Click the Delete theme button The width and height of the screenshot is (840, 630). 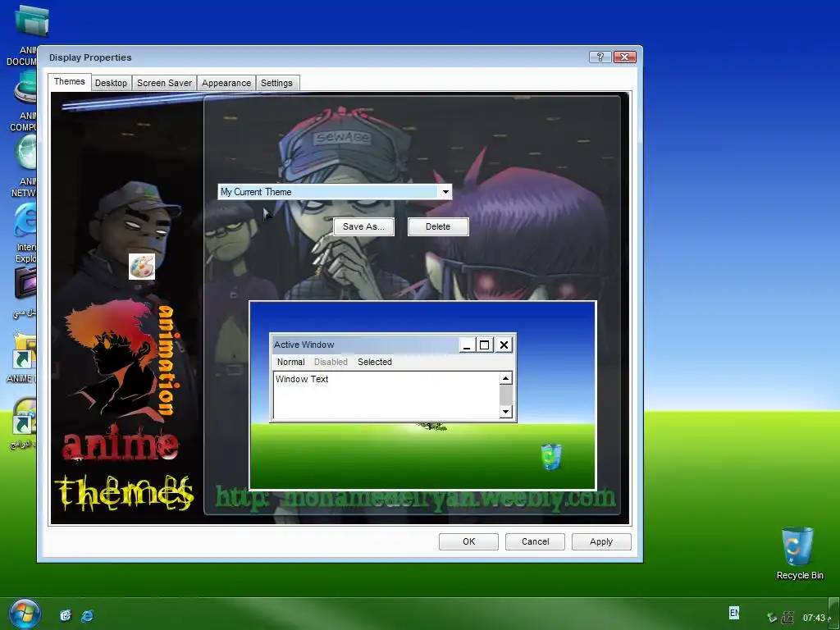(x=438, y=226)
